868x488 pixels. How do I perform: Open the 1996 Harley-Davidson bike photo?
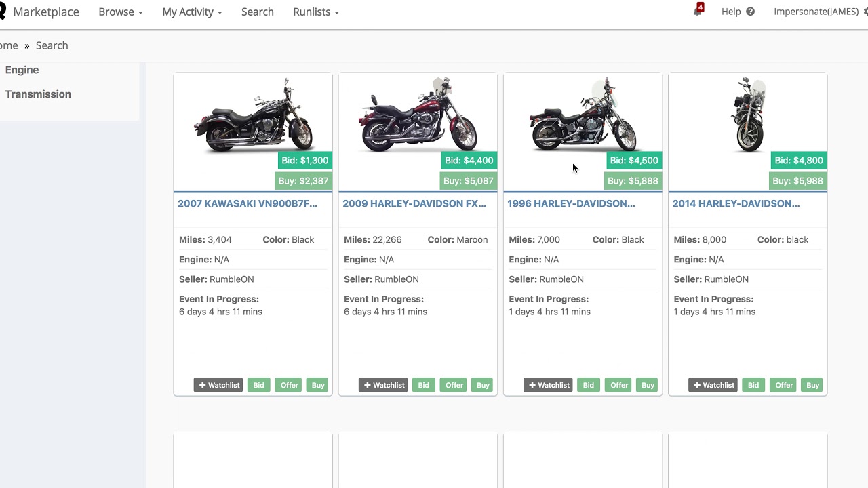pos(583,115)
